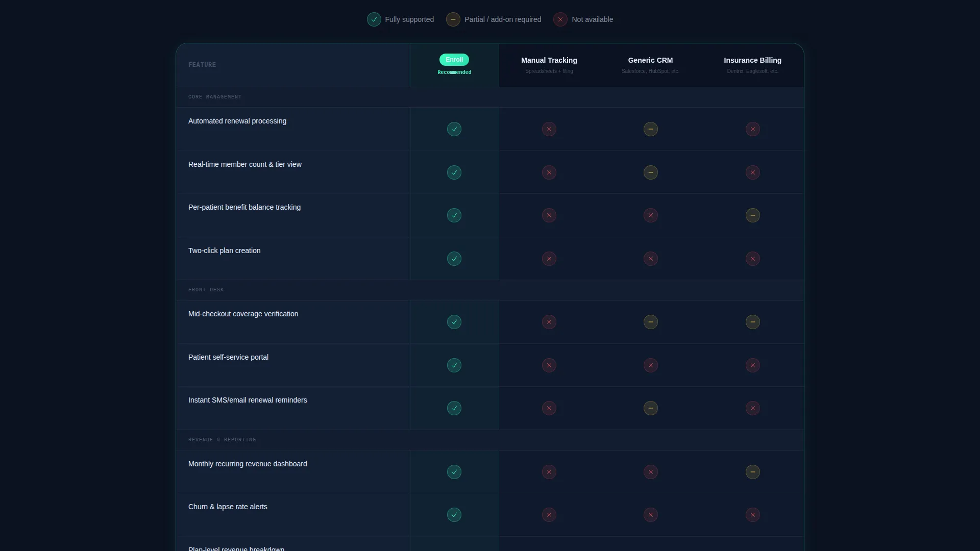Screen dimensions: 980x551
Task: Click the Enroll button in the recommended column
Action: (454, 60)
